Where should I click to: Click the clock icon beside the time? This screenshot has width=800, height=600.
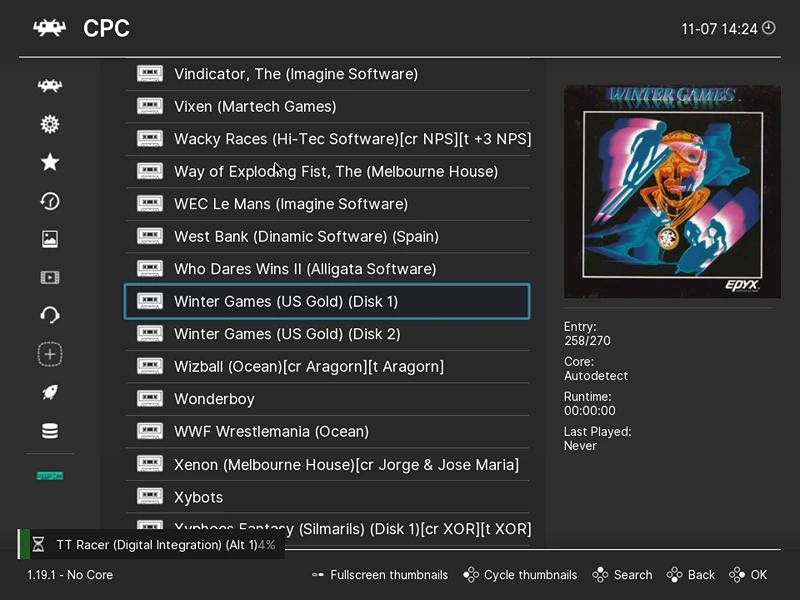click(x=769, y=28)
